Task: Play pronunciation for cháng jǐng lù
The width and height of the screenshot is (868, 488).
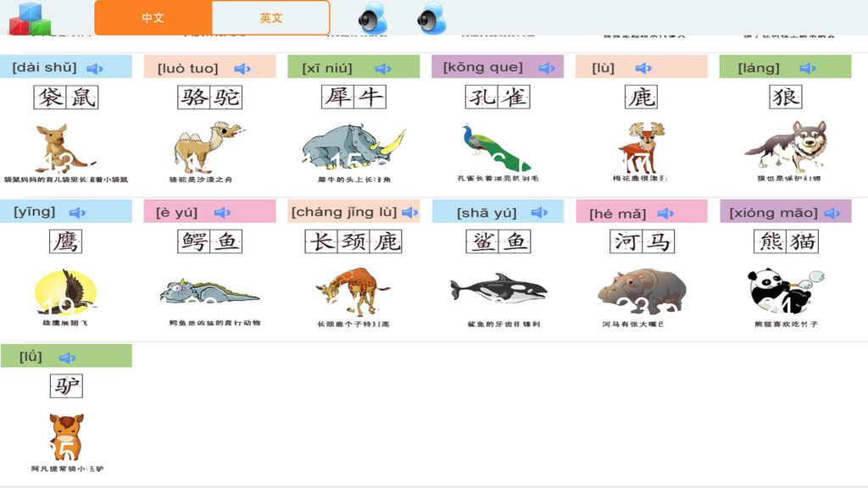Action: (409, 213)
